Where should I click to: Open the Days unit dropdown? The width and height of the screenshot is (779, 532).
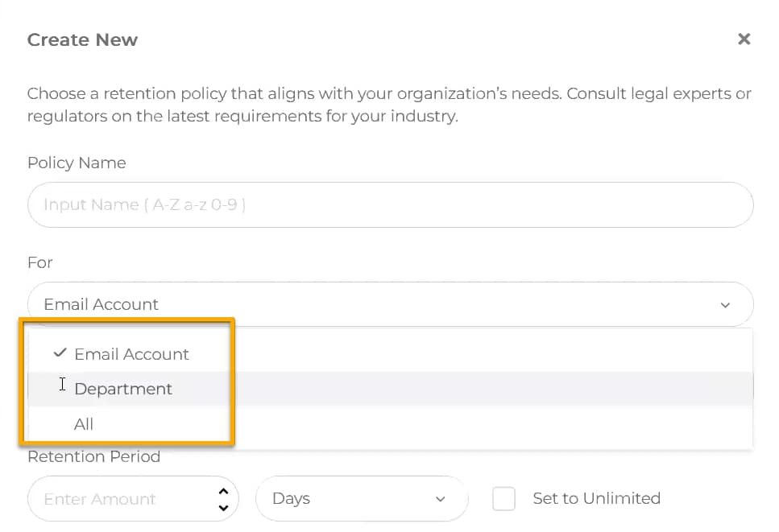pos(362,499)
